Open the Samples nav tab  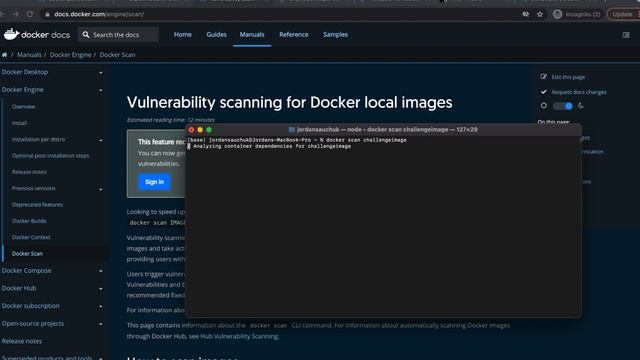point(336,35)
